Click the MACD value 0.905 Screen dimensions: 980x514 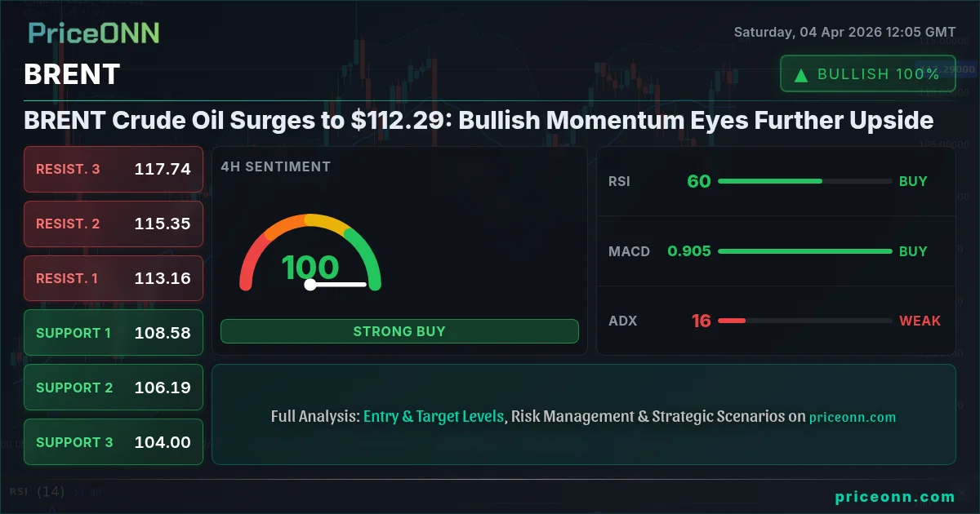[689, 251]
